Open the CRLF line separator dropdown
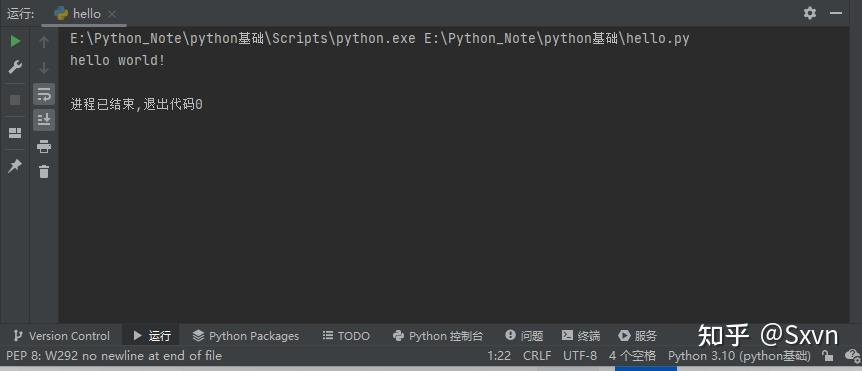This screenshot has width=862, height=371. (537, 356)
